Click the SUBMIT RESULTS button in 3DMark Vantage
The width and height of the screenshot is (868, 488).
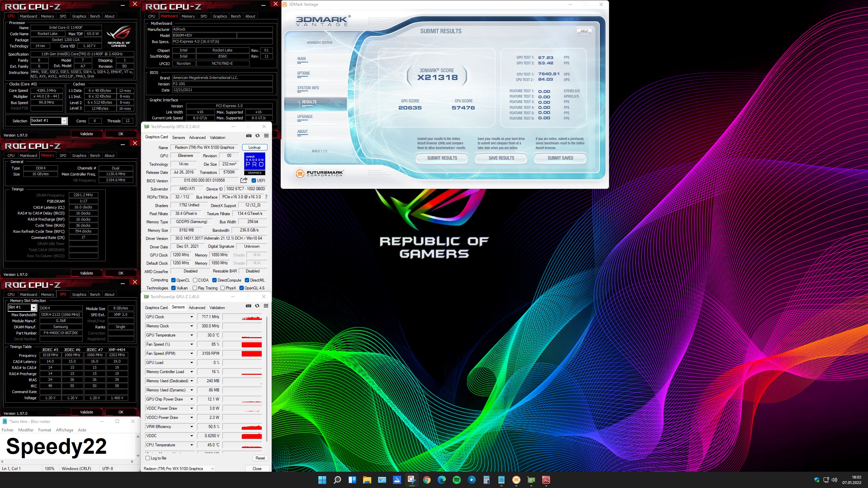pos(442,158)
